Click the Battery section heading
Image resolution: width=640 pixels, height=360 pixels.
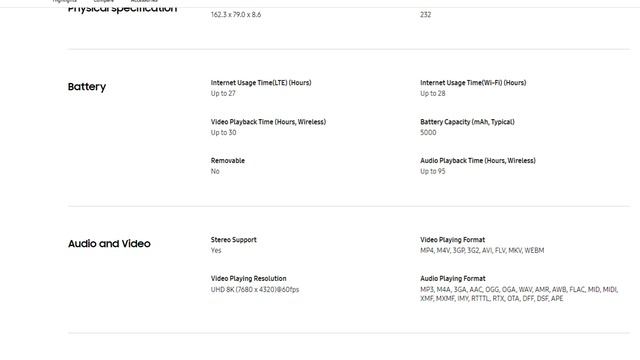point(87,87)
